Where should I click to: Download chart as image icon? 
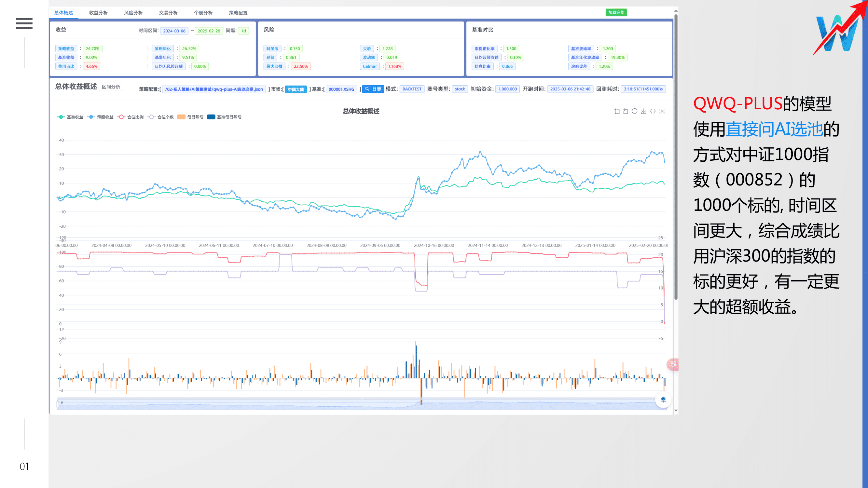point(643,111)
